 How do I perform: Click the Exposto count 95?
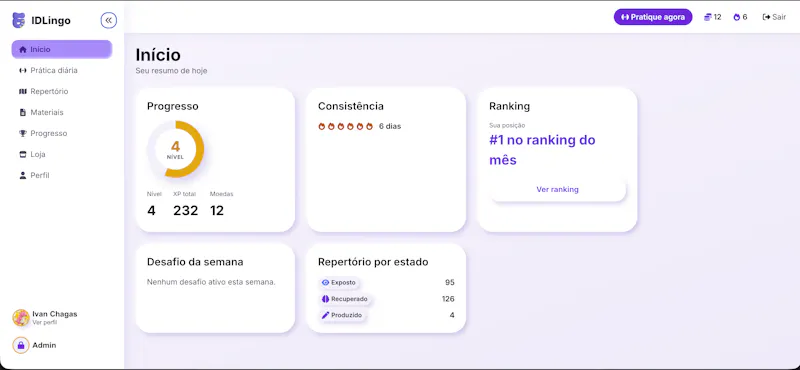[449, 282]
